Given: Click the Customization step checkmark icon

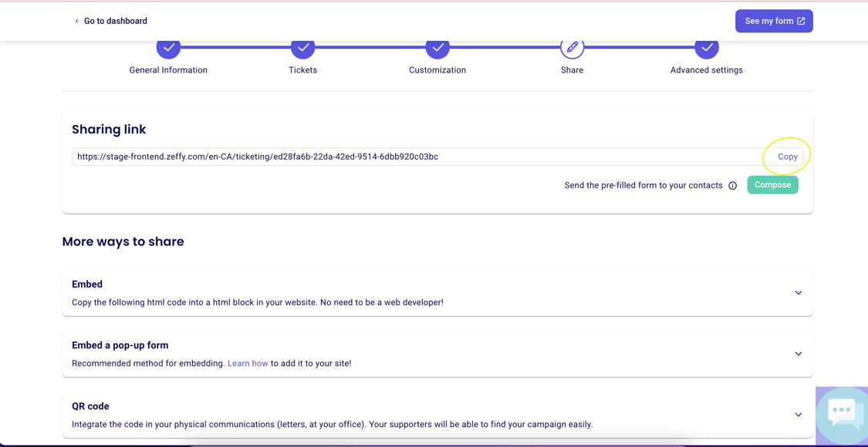Looking at the screenshot, I should [437, 49].
